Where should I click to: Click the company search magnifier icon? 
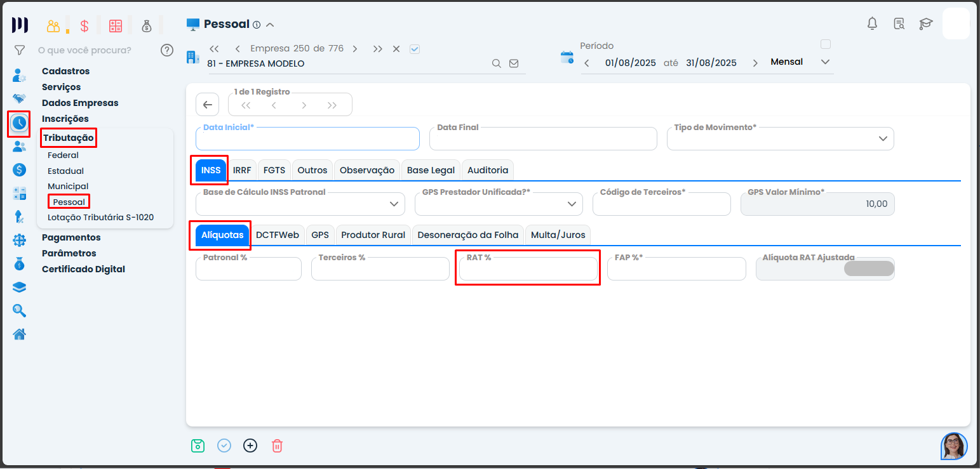[x=497, y=63]
